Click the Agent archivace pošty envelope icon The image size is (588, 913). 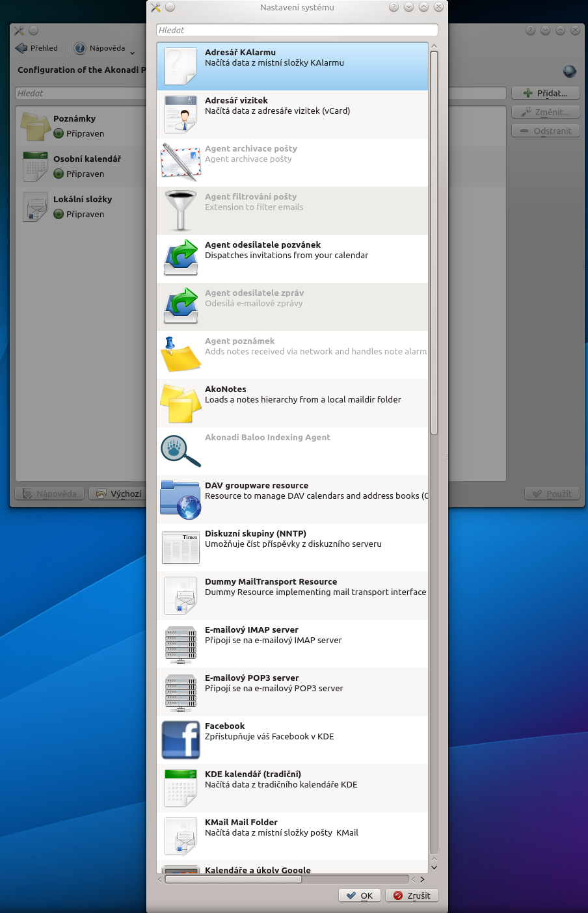pos(180,161)
